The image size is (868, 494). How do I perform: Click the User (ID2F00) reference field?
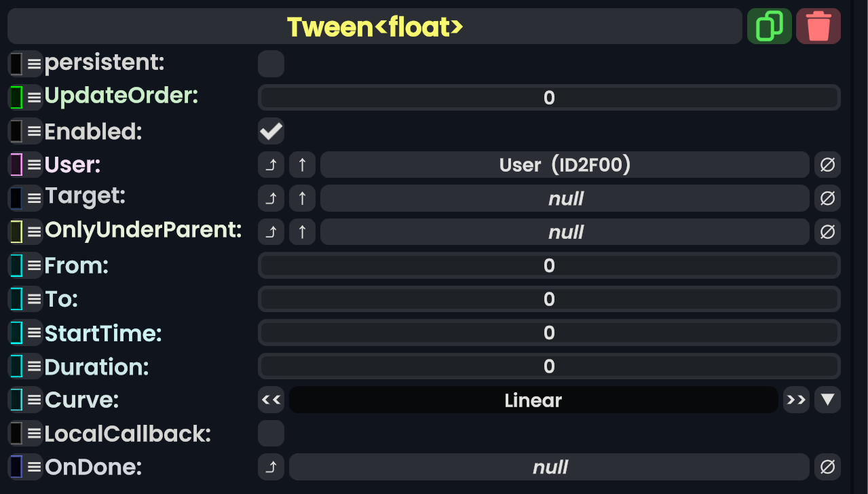(x=565, y=165)
